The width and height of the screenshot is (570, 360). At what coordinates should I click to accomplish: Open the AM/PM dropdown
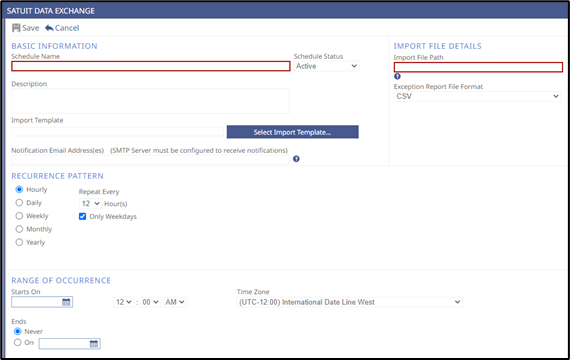[175, 302]
